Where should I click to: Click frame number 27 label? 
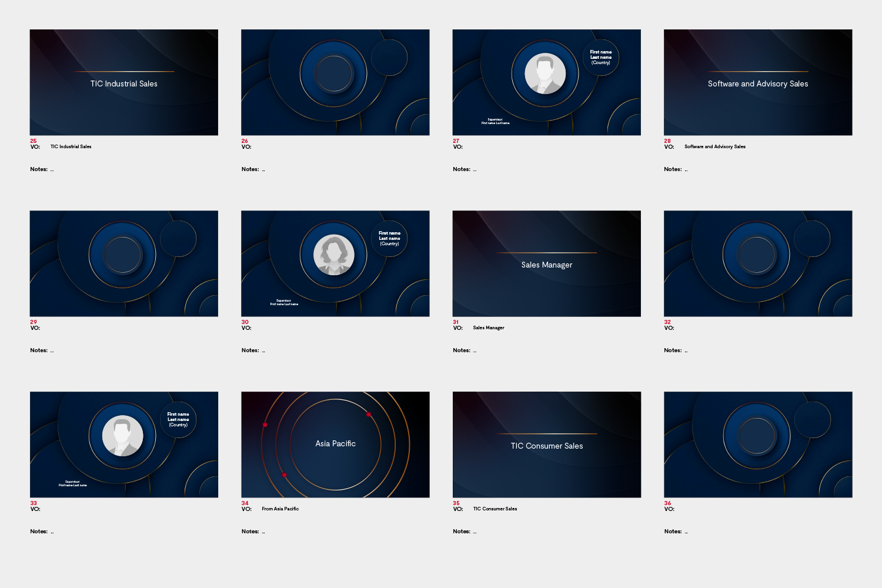tap(456, 141)
